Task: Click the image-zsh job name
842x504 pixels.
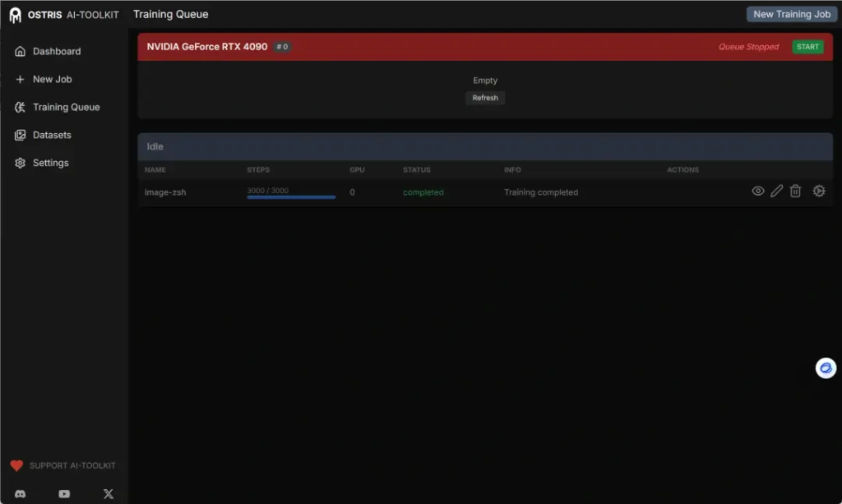Action: [165, 192]
